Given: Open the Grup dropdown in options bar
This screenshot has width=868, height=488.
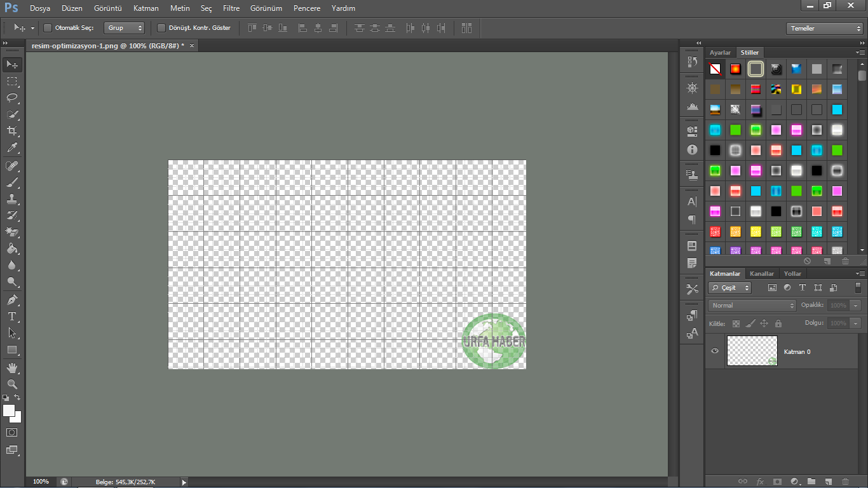Looking at the screenshot, I should (124, 28).
